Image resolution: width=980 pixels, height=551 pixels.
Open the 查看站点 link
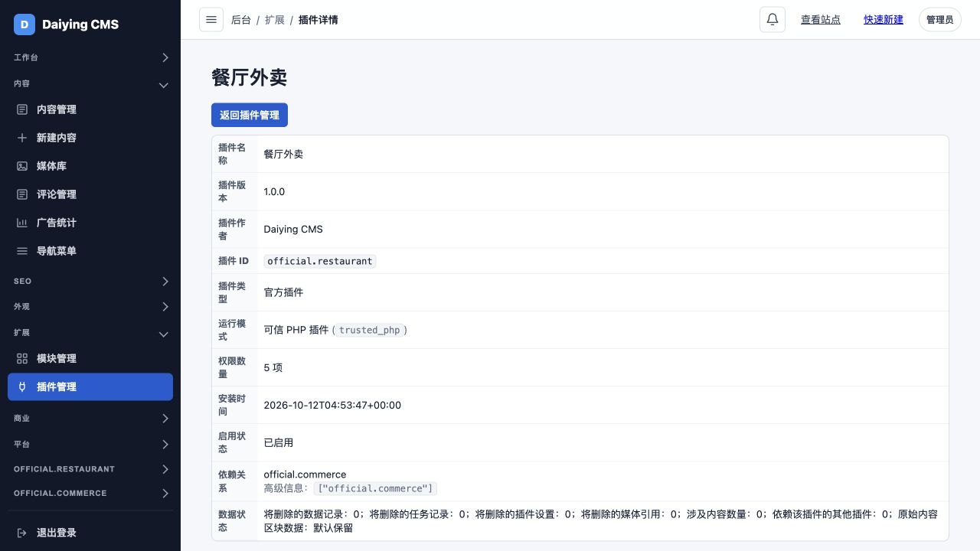(821, 20)
